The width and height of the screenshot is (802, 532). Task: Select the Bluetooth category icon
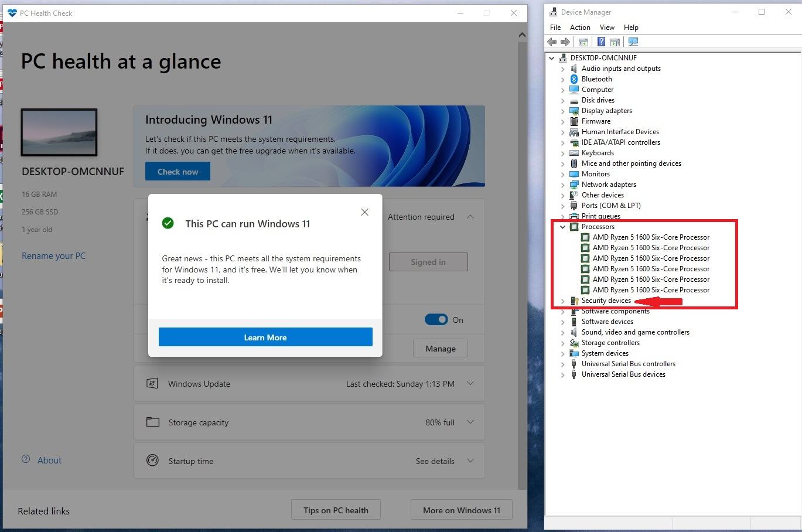tap(574, 79)
